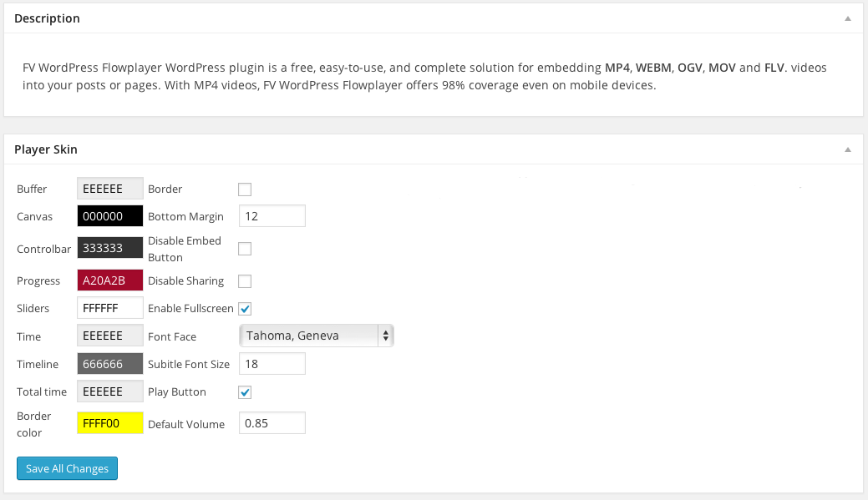Screen dimensions: 868x500
Task: Enable the Border checkbox
Action: (x=245, y=189)
